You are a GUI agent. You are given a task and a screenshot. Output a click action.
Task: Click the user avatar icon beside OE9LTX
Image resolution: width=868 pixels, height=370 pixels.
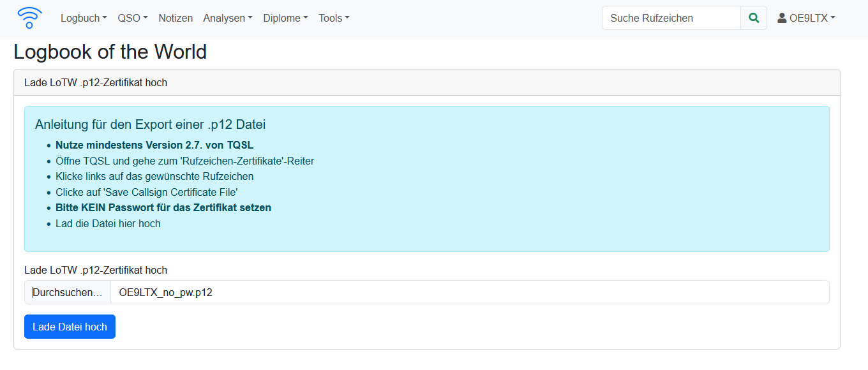coord(782,18)
